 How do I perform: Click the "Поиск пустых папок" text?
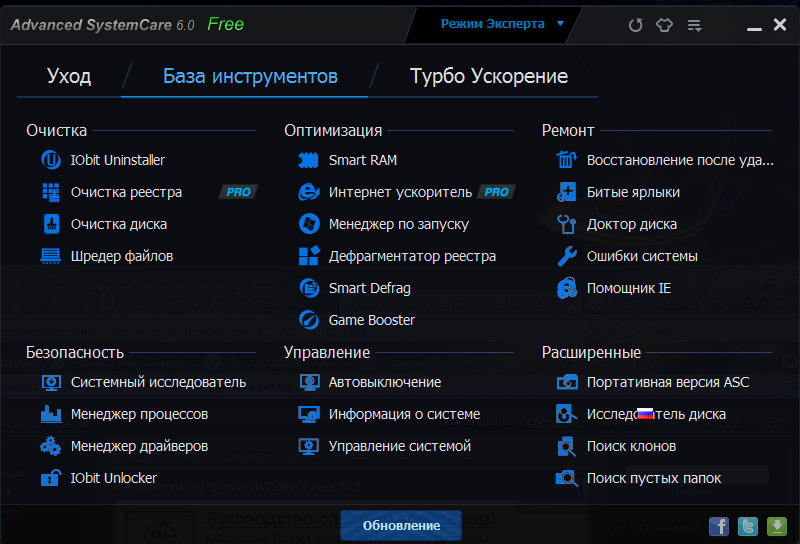654,478
